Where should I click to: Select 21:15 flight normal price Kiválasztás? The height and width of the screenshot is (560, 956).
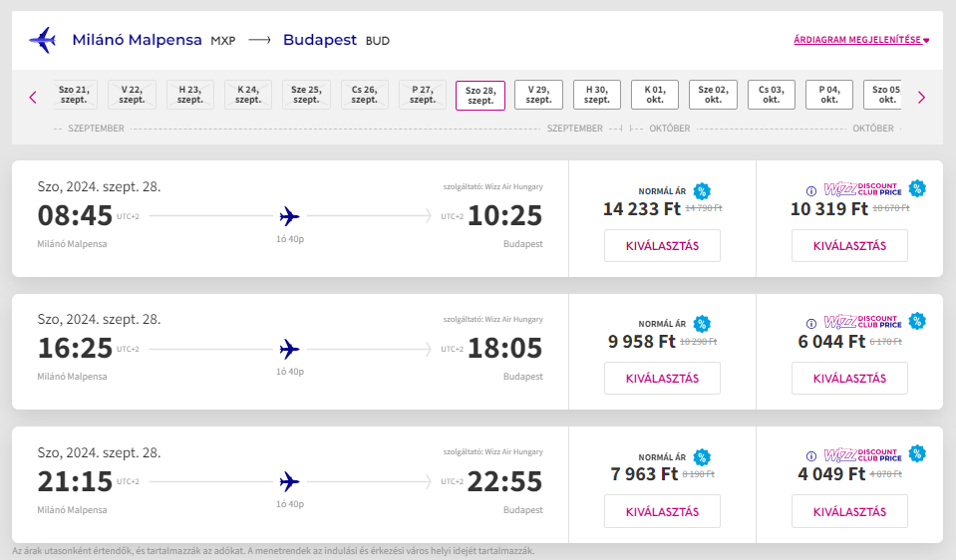click(662, 511)
